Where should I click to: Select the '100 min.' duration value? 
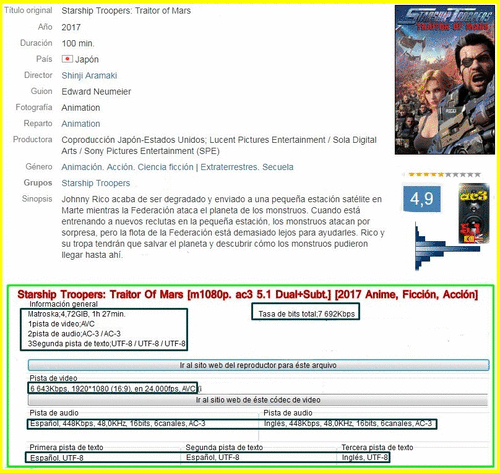[x=78, y=43]
